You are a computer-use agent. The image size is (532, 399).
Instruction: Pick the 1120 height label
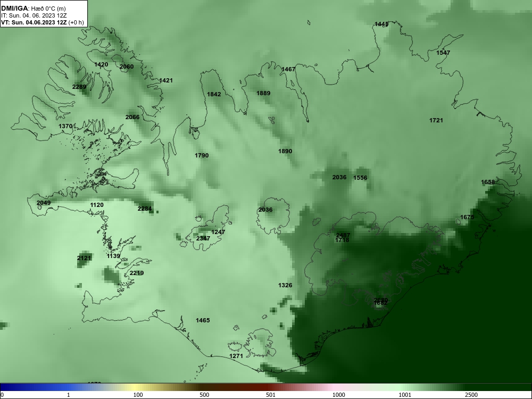click(x=97, y=205)
